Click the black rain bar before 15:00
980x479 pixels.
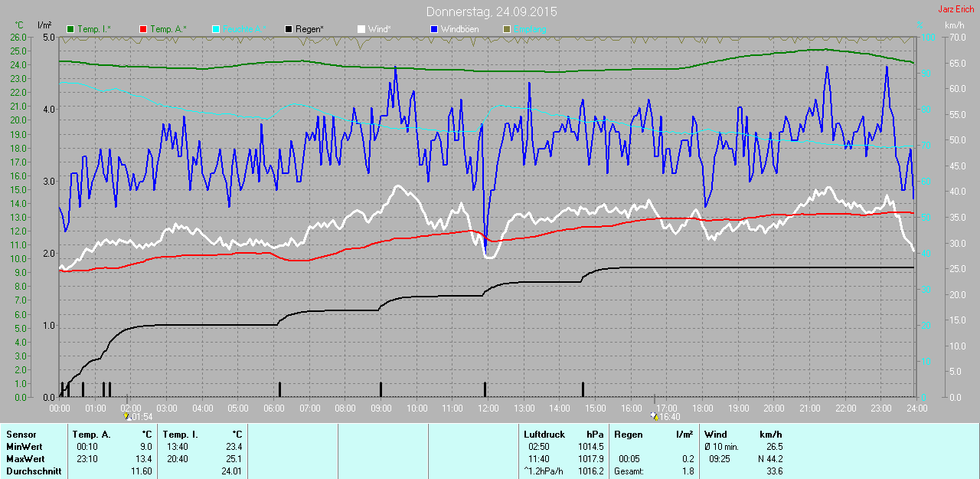583,389
